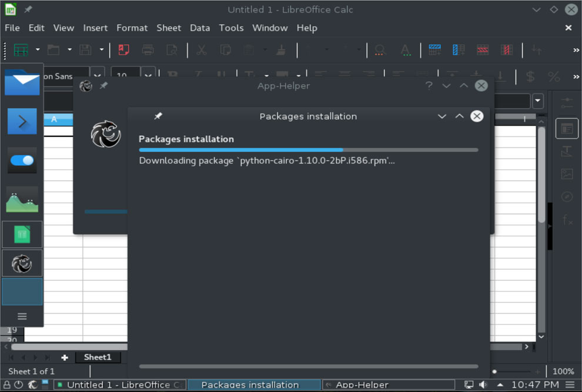Open the File menu

12,28
